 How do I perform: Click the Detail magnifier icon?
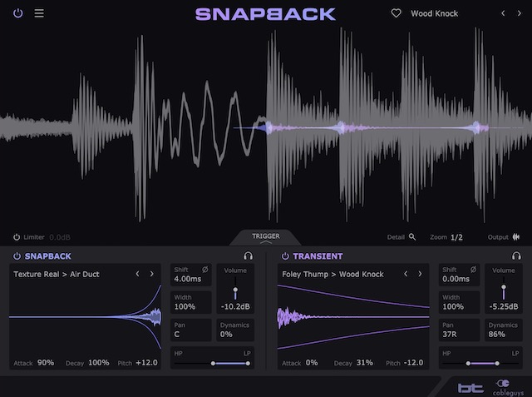tap(412, 237)
